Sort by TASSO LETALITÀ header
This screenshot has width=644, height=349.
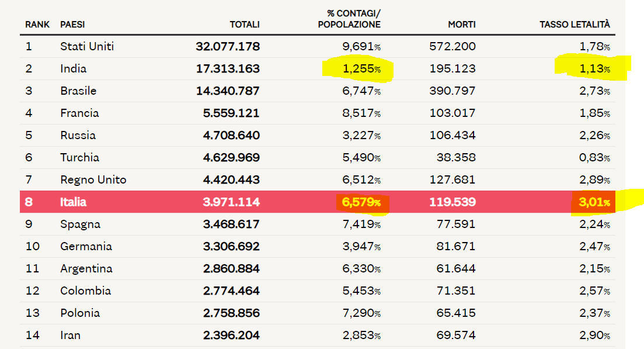tap(575, 25)
